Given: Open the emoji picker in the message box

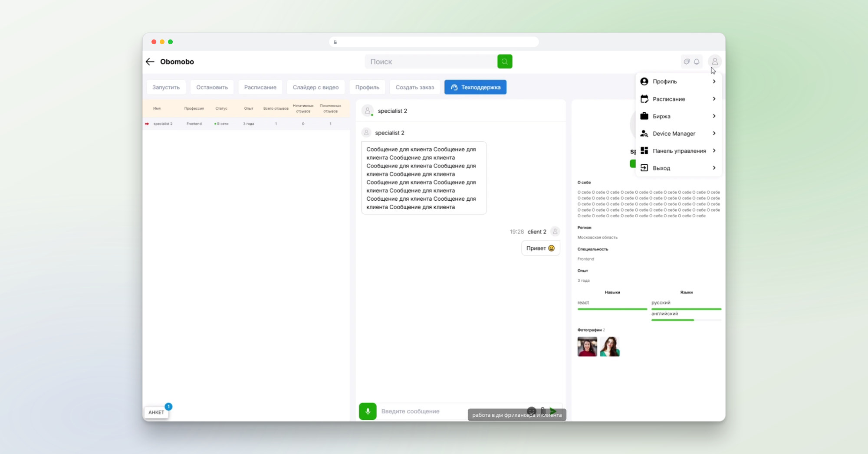Looking at the screenshot, I should click(532, 411).
